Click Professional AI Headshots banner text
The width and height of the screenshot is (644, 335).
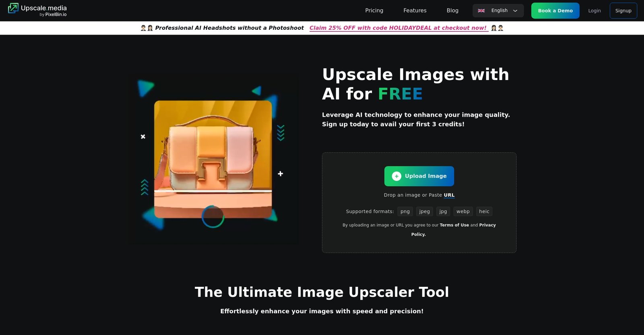click(229, 28)
